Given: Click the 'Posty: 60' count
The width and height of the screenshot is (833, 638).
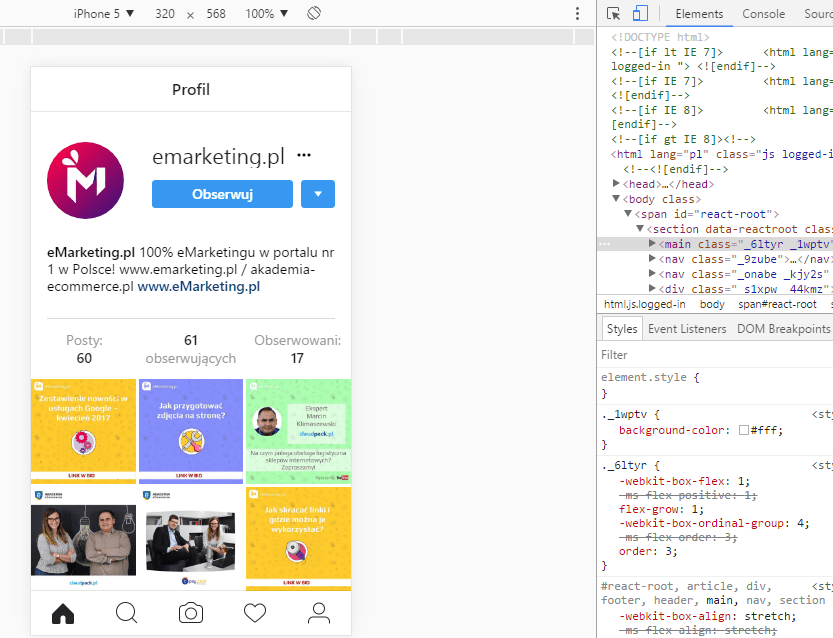Looking at the screenshot, I should (84, 349).
